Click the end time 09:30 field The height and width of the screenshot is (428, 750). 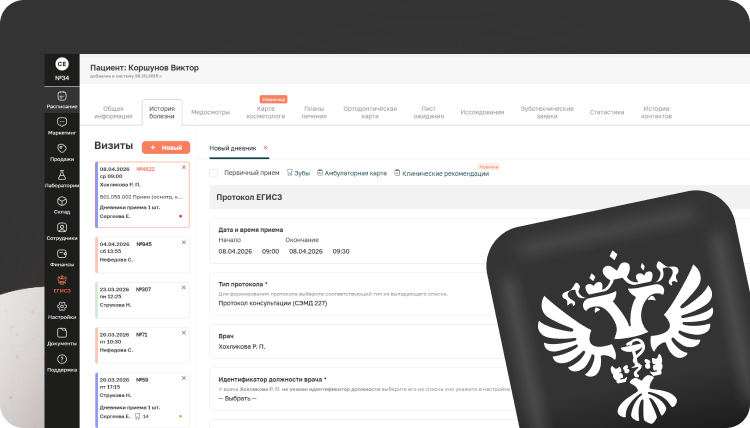pyautogui.click(x=341, y=251)
